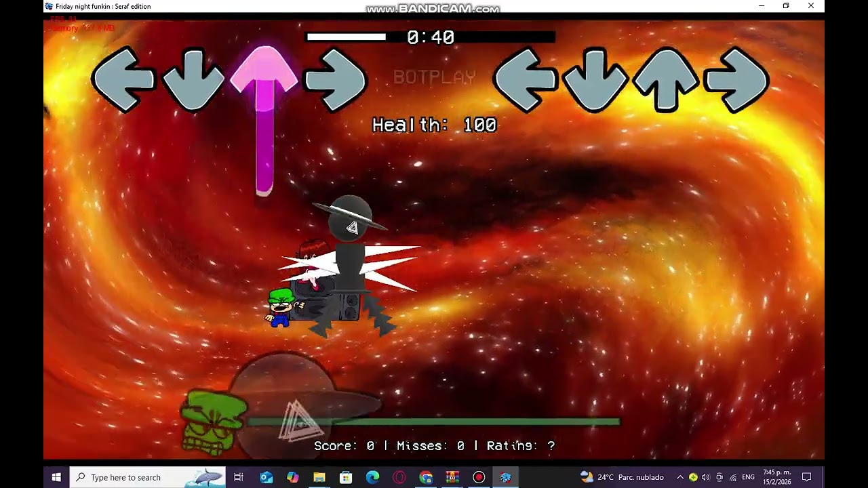
Task: Click the "Score: 0" text
Action: pos(344,445)
